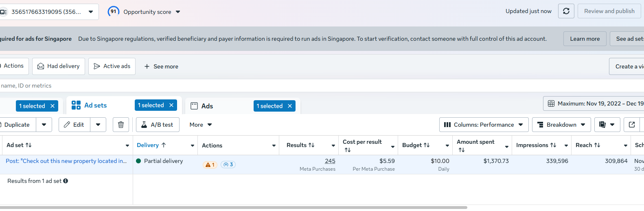The height and width of the screenshot is (211, 644).
Task: Open the Breakdown dropdown
Action: [561, 125]
